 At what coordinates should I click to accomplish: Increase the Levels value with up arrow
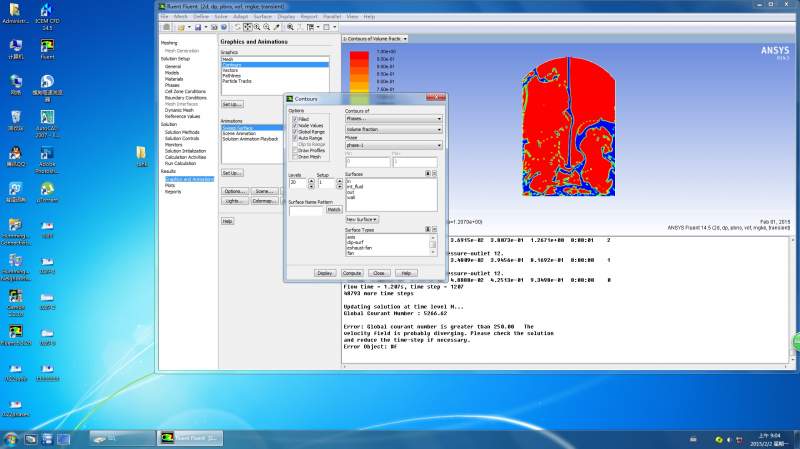(x=311, y=180)
